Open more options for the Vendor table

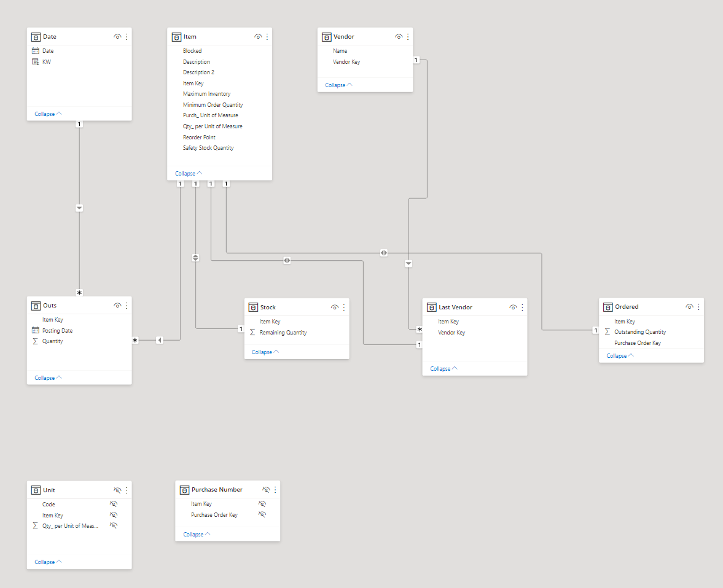pos(408,37)
